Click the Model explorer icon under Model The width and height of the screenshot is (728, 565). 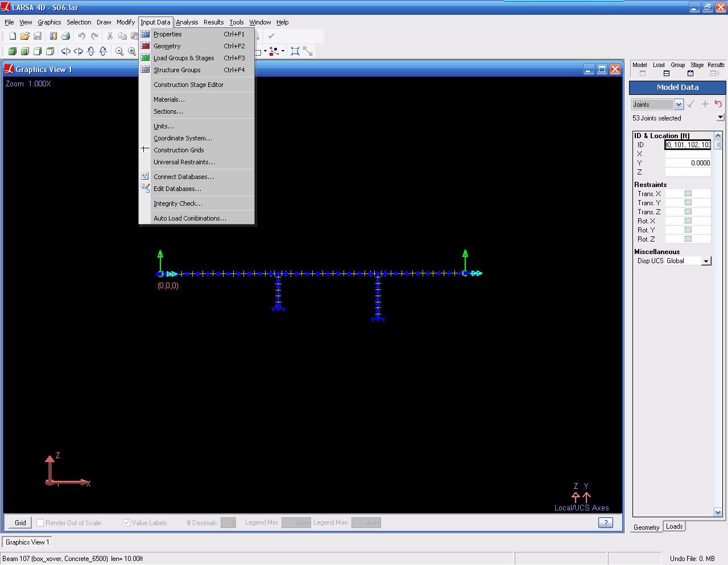pyautogui.click(x=643, y=73)
